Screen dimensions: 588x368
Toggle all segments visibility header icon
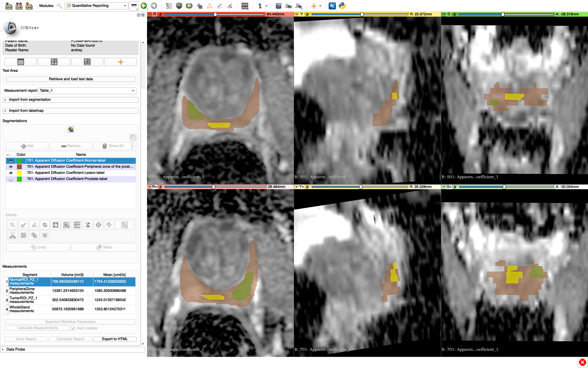click(x=9, y=155)
